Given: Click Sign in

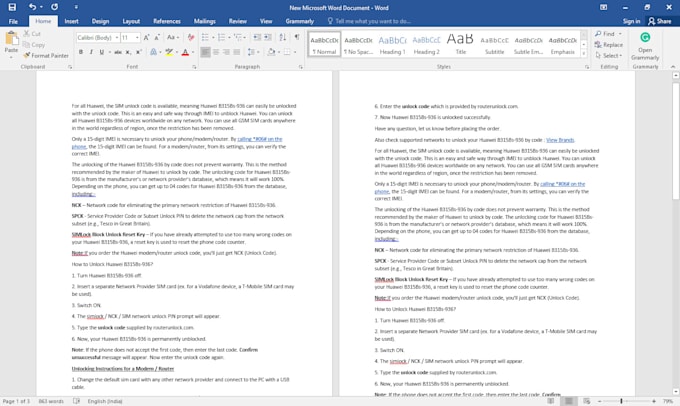Looking at the screenshot, I should 631,21.
